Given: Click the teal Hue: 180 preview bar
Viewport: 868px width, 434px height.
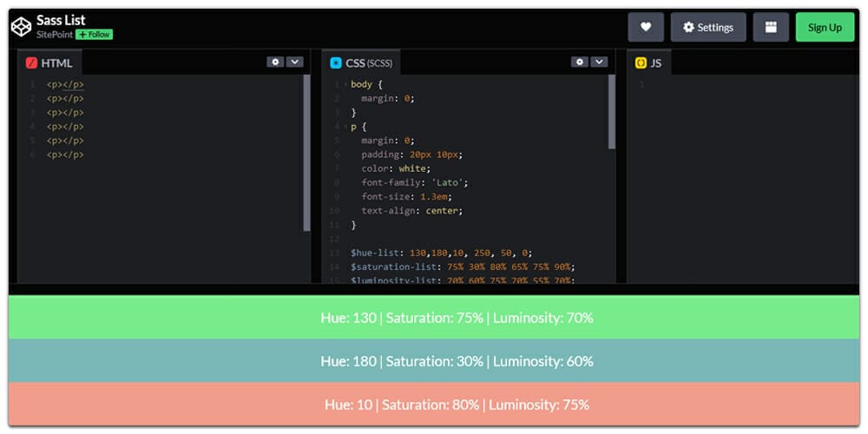Looking at the screenshot, I should [x=434, y=360].
